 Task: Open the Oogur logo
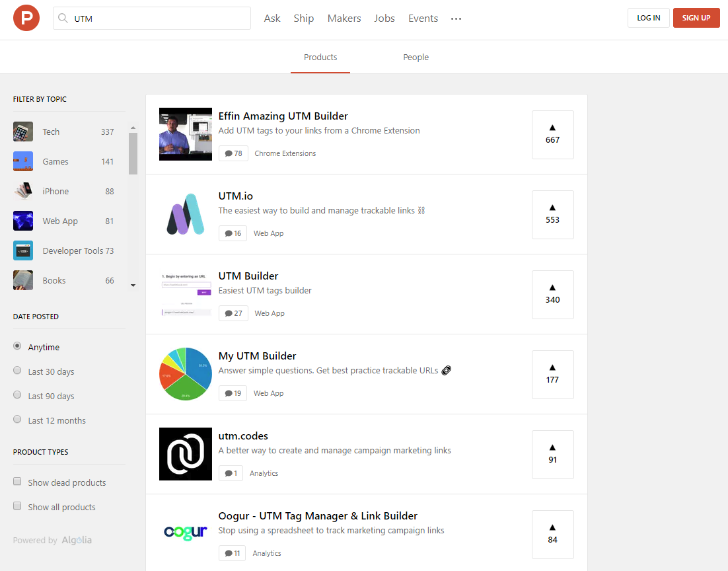pos(185,534)
